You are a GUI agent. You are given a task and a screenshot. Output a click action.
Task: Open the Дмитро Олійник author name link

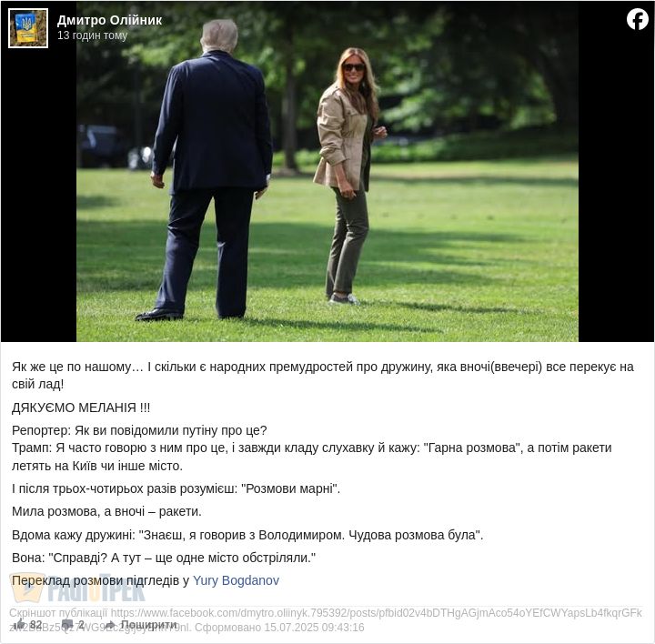pyautogui.click(x=109, y=20)
